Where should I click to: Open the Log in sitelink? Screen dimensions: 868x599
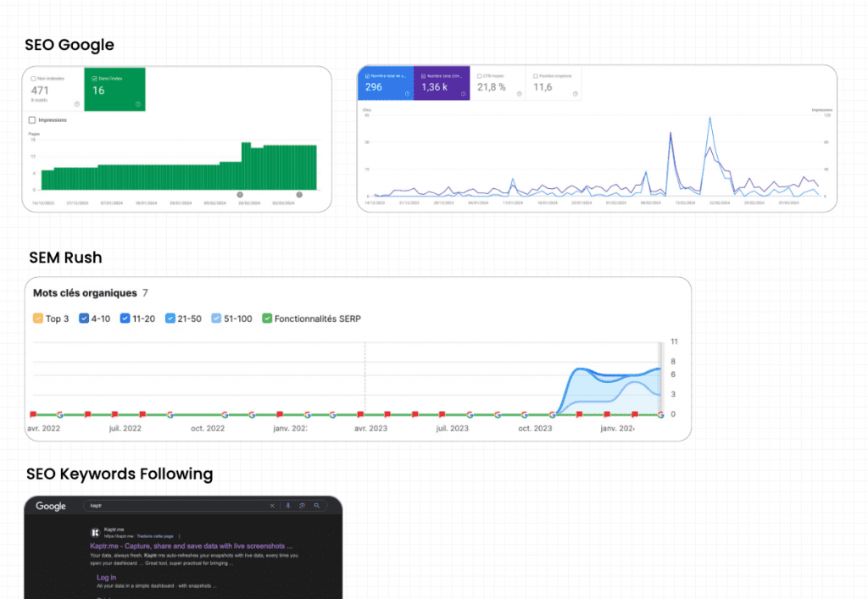(106, 577)
